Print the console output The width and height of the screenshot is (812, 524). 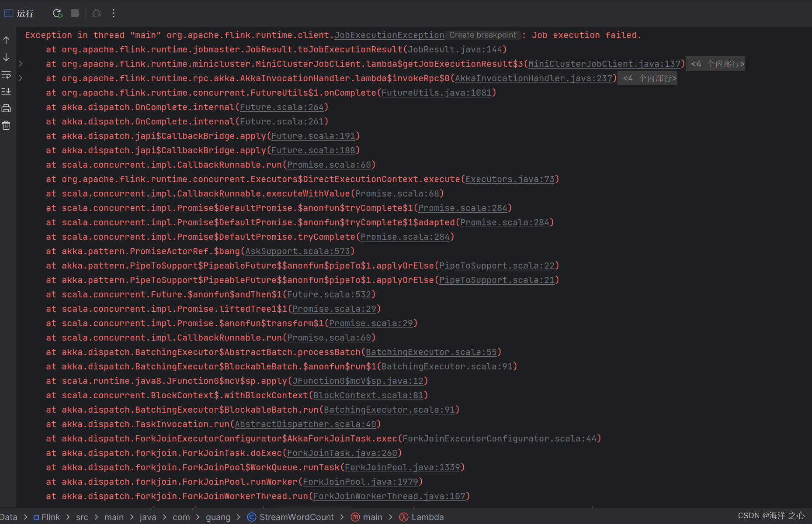pos(6,108)
